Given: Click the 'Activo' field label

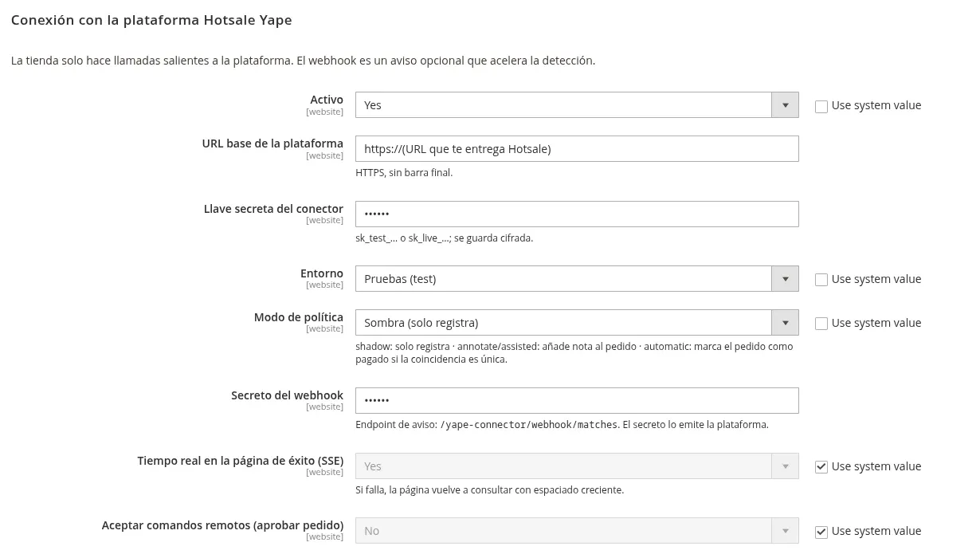Looking at the screenshot, I should (327, 100).
